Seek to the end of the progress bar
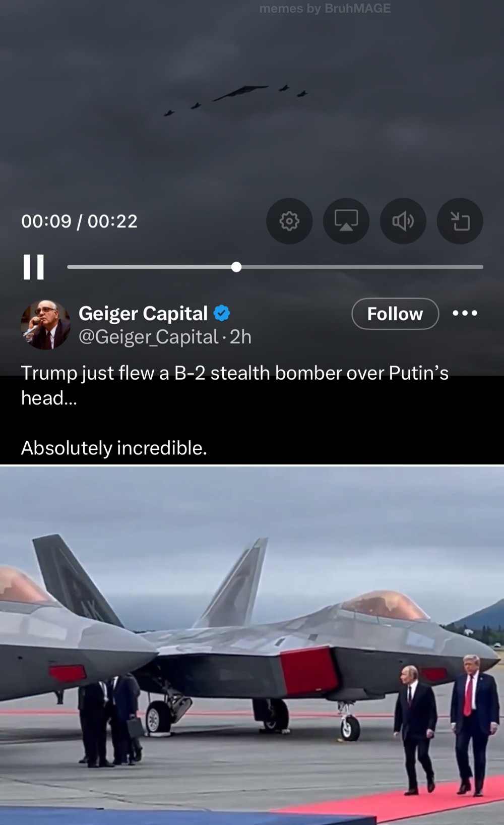Screen dimensions: 504x825 click(x=481, y=267)
